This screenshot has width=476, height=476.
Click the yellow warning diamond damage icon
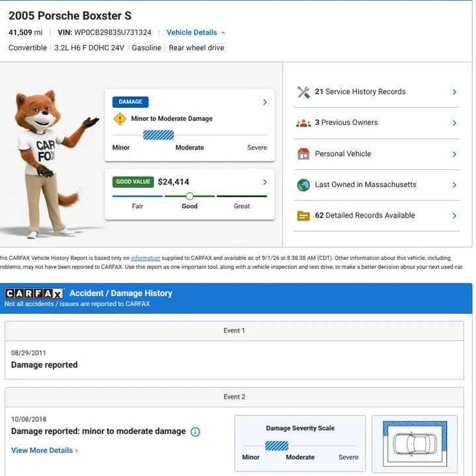(120, 119)
